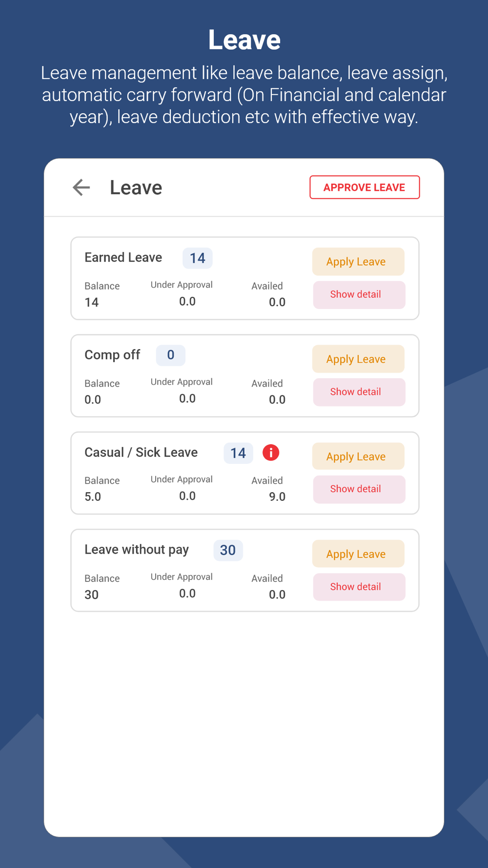Click the Leave without pay badge 30
Viewport: 488px width, 868px height.
tap(228, 550)
